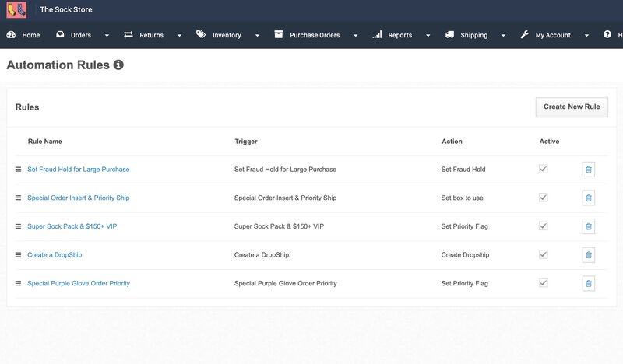This screenshot has width=623, height=364.
Task: Click trash icon for Create a DropShip rule
Action: pos(588,255)
